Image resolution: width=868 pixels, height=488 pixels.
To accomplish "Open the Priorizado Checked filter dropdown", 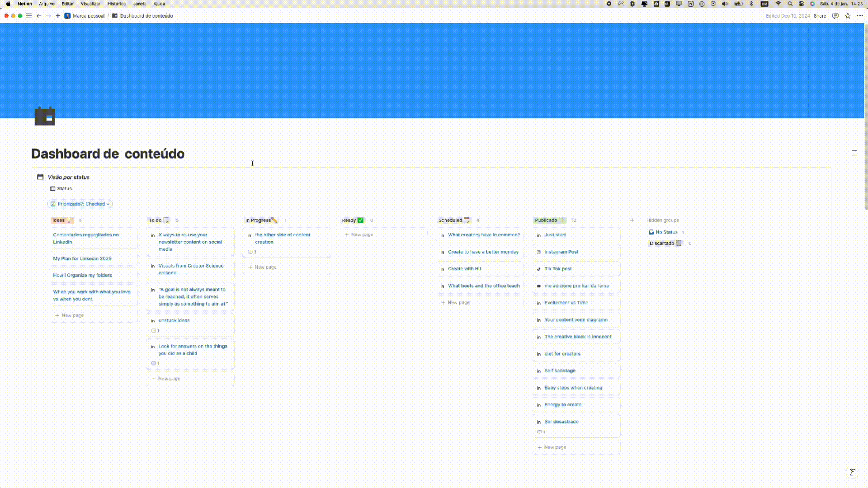I will 80,204.
